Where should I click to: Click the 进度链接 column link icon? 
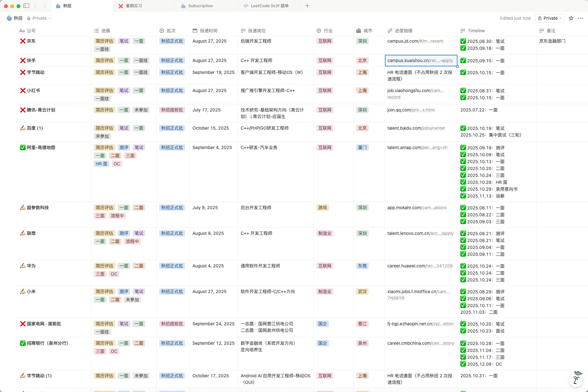coord(390,31)
